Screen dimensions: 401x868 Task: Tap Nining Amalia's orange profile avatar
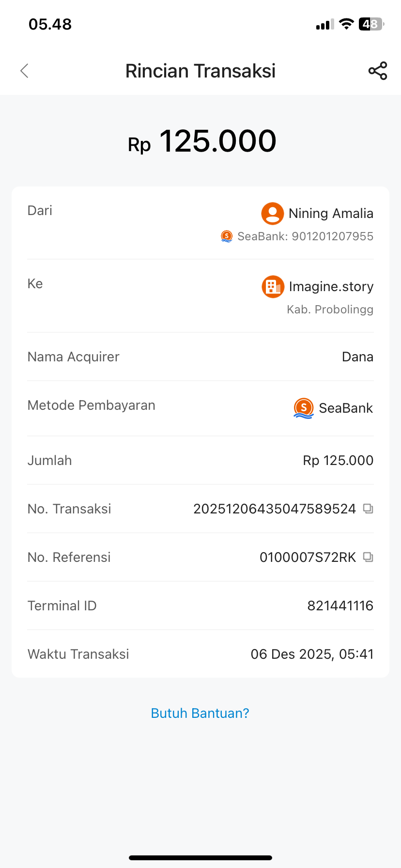point(273,214)
